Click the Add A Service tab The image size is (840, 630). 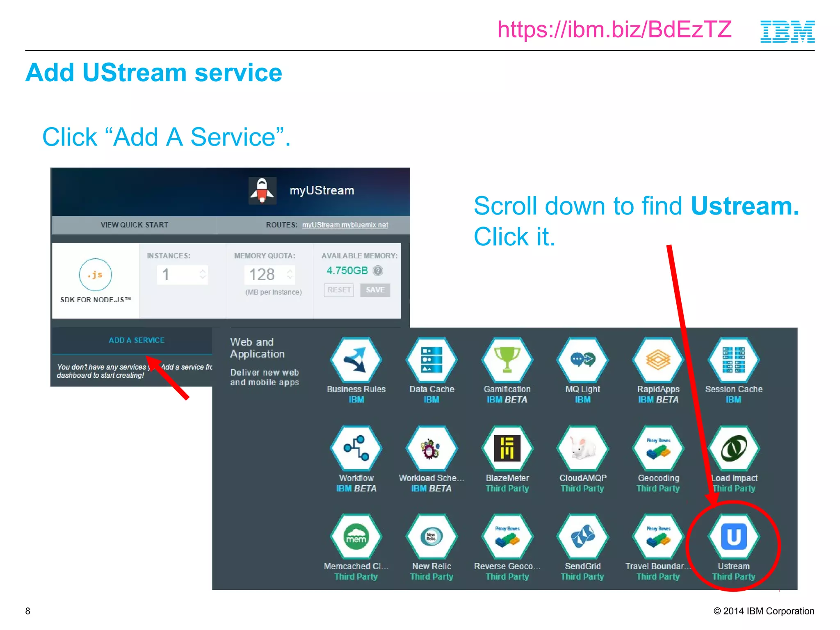point(132,340)
